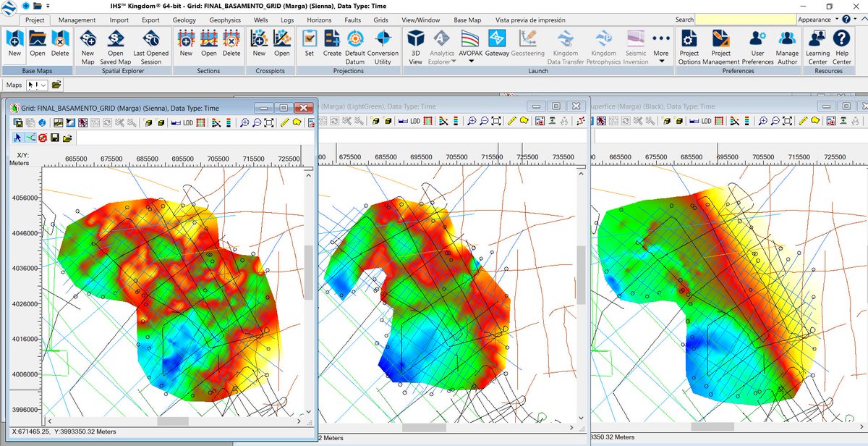Expand the AVOPAK dropdown arrow
Screen dimensions: 868x446
pyautogui.click(x=471, y=62)
